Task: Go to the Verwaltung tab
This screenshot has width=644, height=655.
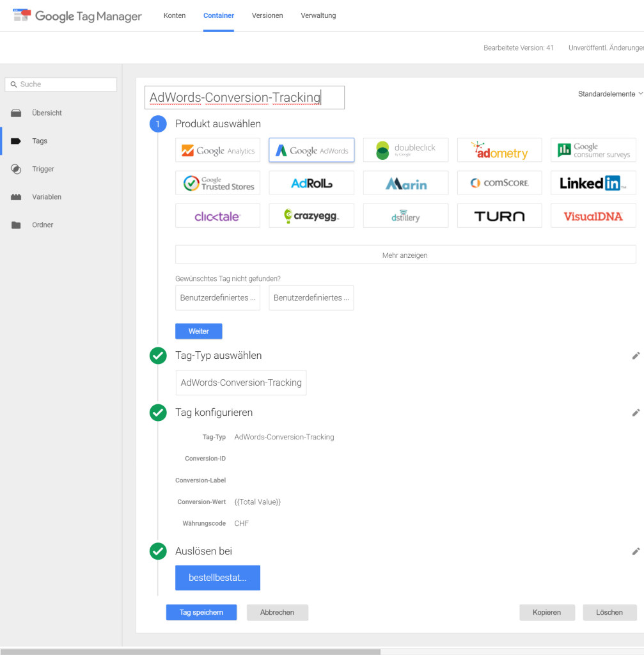Action: [318, 15]
